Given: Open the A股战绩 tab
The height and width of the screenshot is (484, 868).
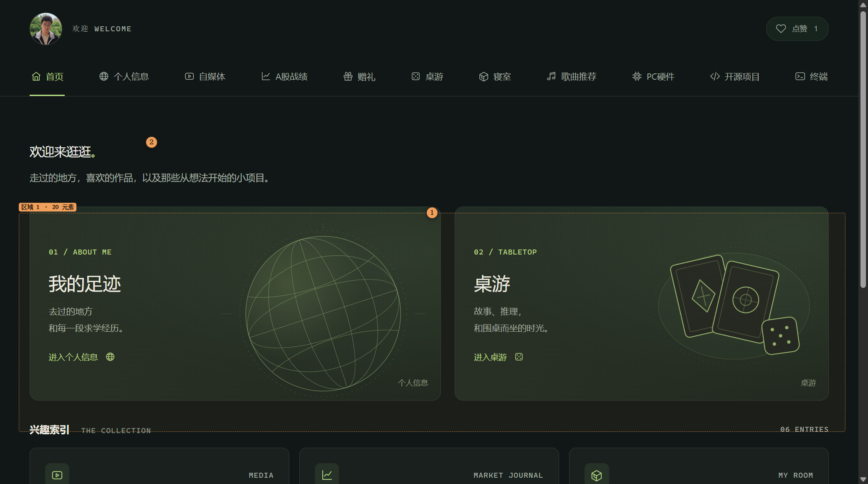Looking at the screenshot, I should (284, 77).
